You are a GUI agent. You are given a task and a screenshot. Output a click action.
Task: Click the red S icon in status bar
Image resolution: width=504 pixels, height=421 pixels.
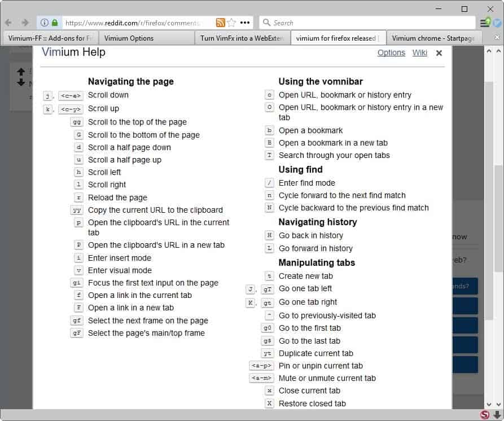[484, 415]
